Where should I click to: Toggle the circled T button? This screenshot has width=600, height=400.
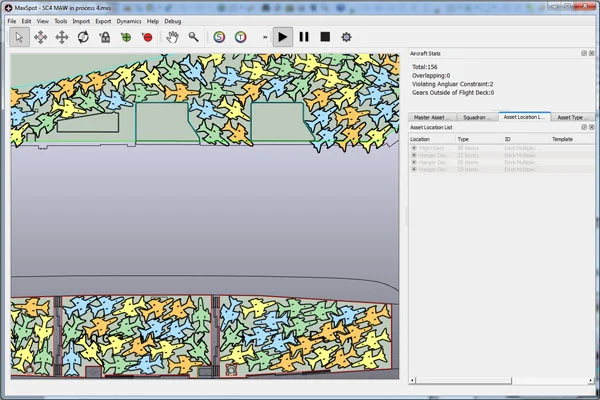pos(240,37)
